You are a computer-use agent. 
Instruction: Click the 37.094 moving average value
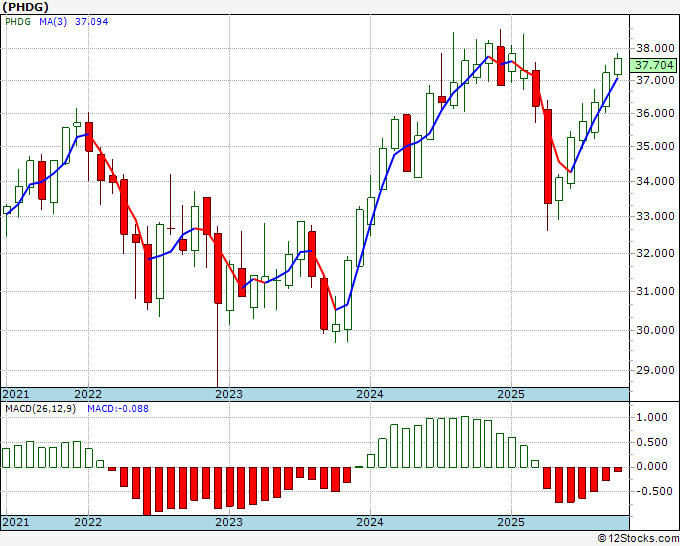click(x=92, y=21)
